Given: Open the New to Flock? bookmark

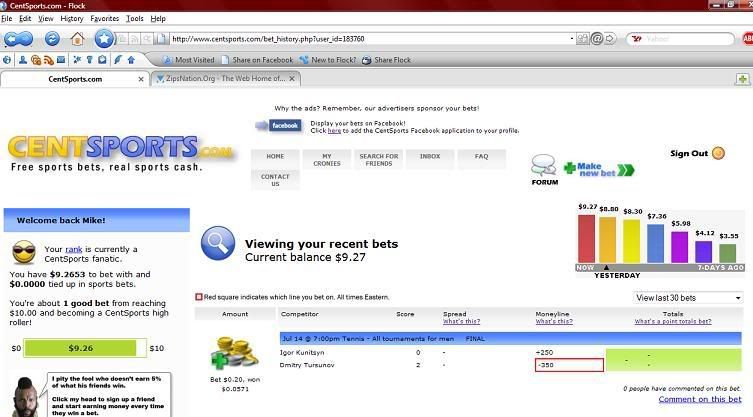Looking at the screenshot, I should tap(328, 60).
